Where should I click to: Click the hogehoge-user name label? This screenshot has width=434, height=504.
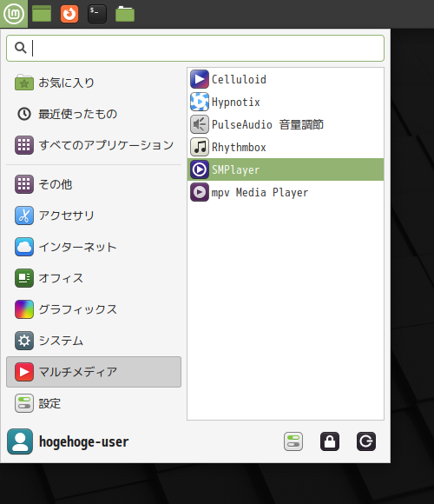click(84, 441)
